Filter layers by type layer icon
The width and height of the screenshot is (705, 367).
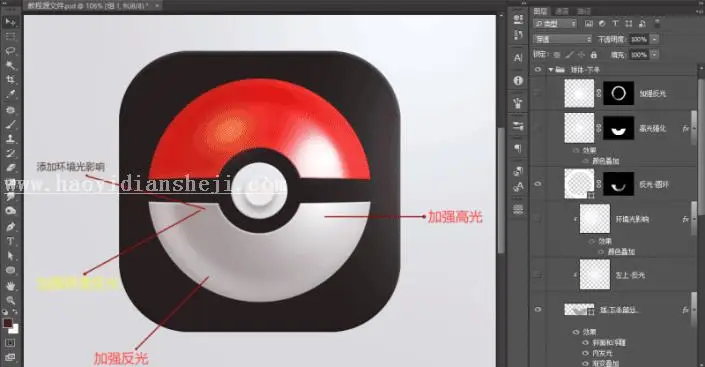click(x=615, y=23)
